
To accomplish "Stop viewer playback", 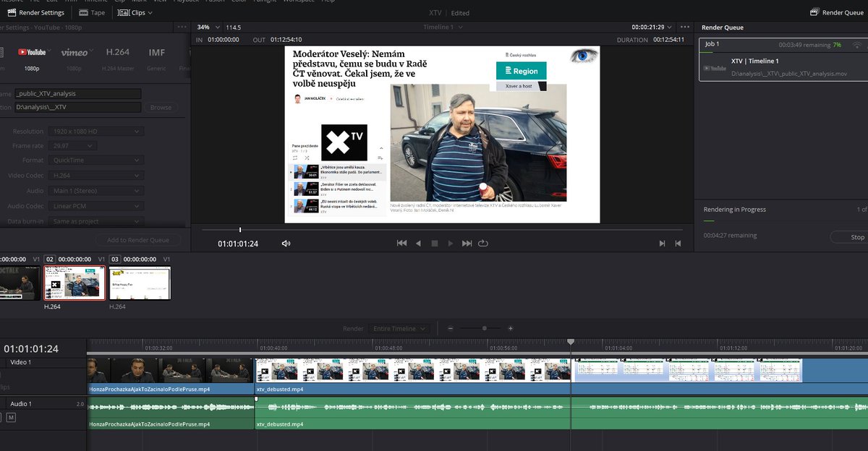I will [x=434, y=244].
